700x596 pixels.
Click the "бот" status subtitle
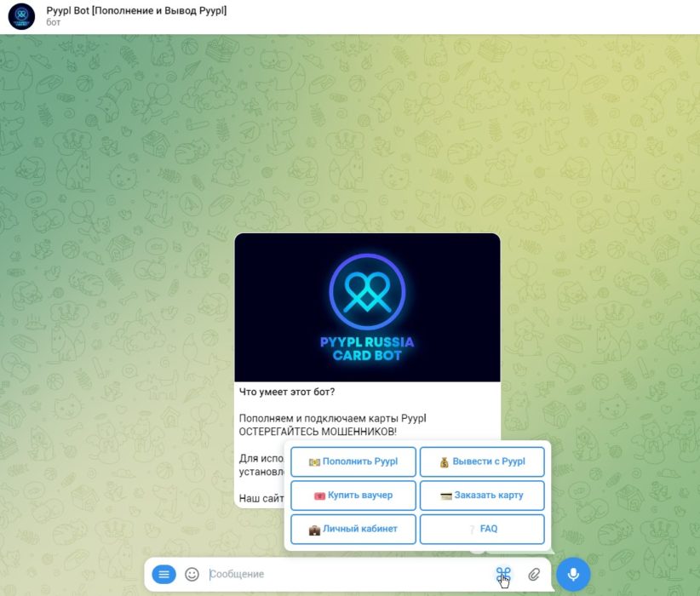tap(54, 23)
